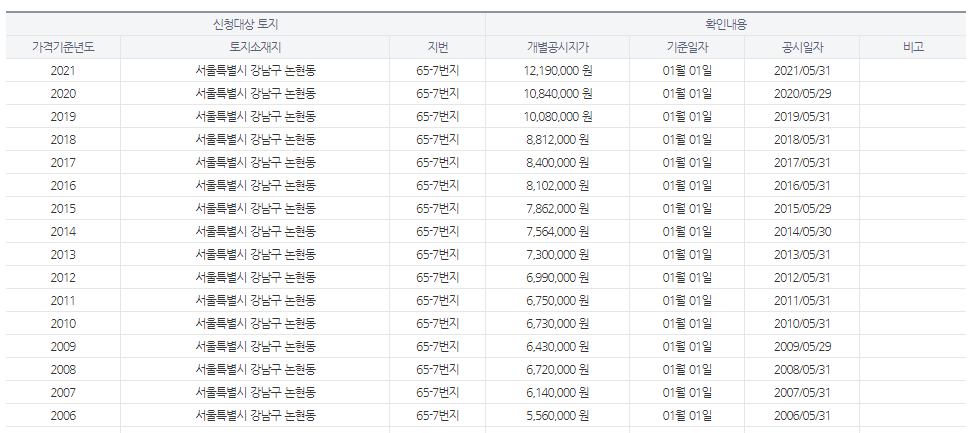This screenshot has height=433, width=971.
Task: Click the price 6,140,000 원
Action: [x=557, y=393]
